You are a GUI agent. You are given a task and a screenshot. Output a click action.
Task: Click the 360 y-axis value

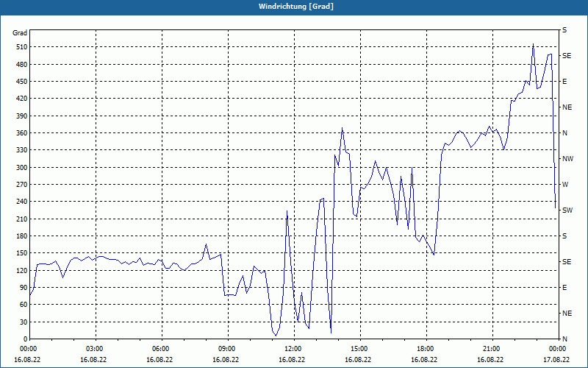click(x=22, y=133)
